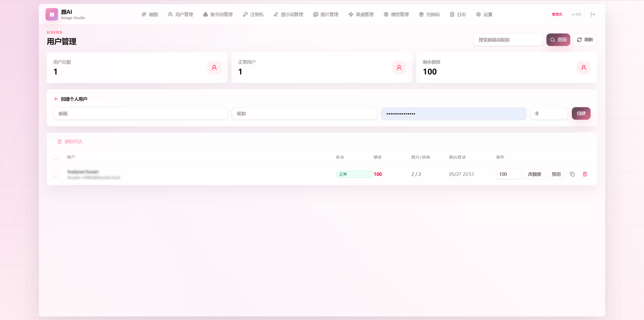
Task: Click the plus icon beside 创建个人用户
Action: [56, 99]
